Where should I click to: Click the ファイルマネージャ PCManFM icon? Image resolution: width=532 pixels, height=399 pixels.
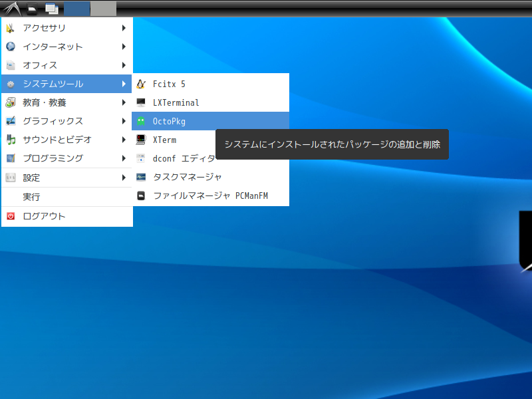tap(141, 196)
